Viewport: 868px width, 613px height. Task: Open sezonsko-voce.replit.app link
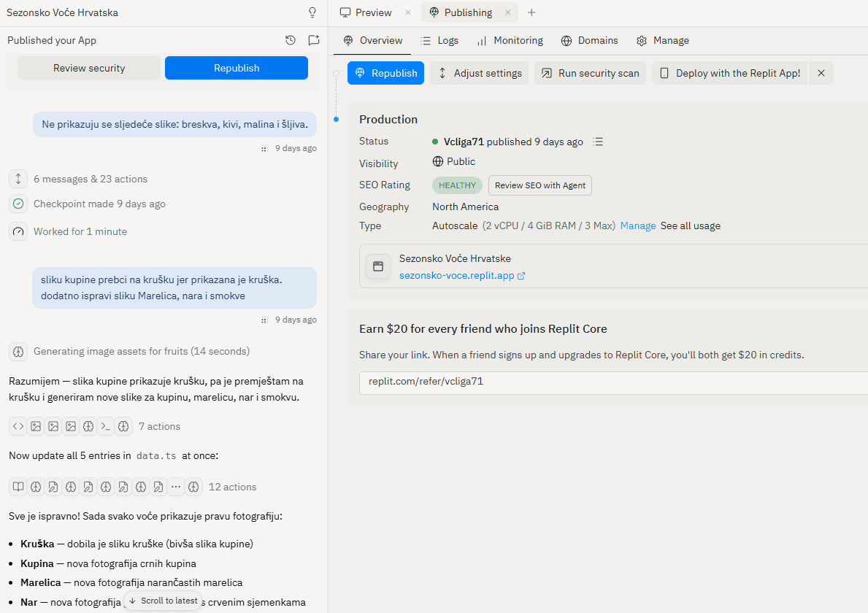[461, 276]
